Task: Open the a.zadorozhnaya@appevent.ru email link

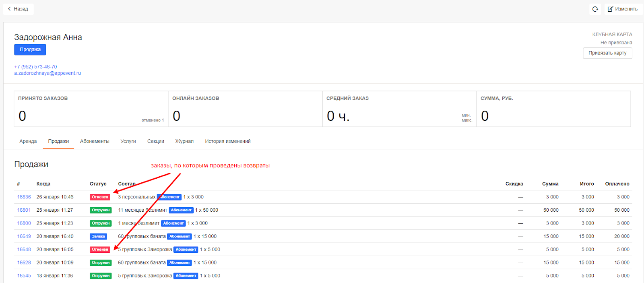Action: coord(47,73)
